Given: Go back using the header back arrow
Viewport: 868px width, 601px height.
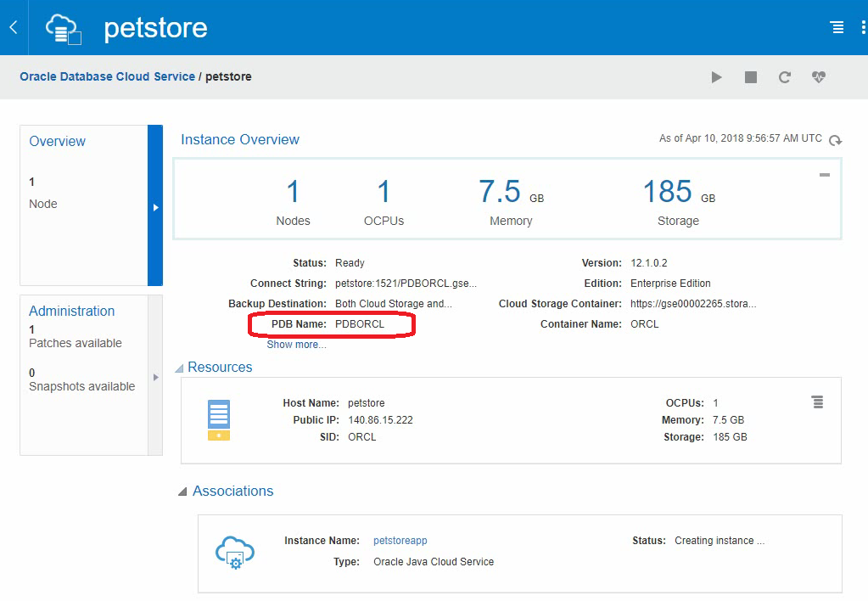Looking at the screenshot, I should click(x=14, y=27).
